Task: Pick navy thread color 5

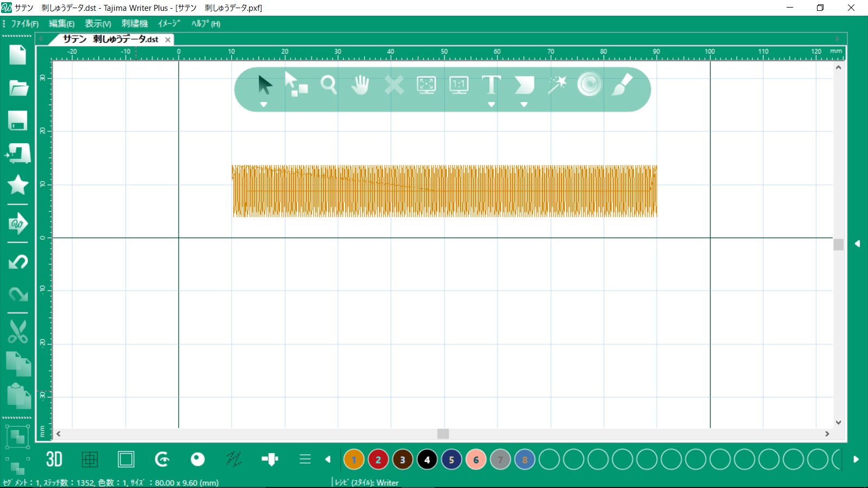Action: tap(451, 460)
